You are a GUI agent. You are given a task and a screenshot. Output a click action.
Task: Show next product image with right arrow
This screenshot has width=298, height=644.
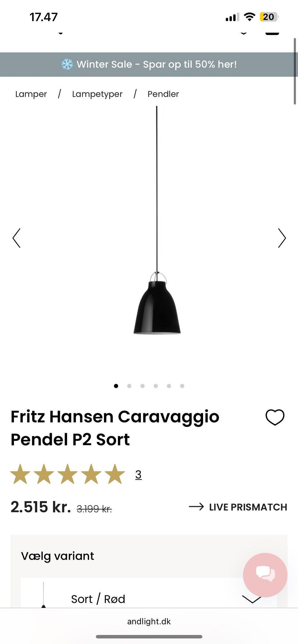(x=282, y=238)
